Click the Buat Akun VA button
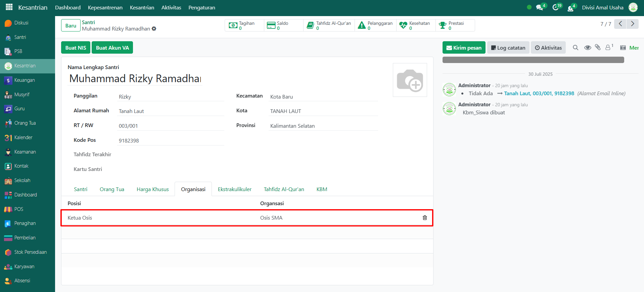Screen dimensions: 644x292 point(112,48)
